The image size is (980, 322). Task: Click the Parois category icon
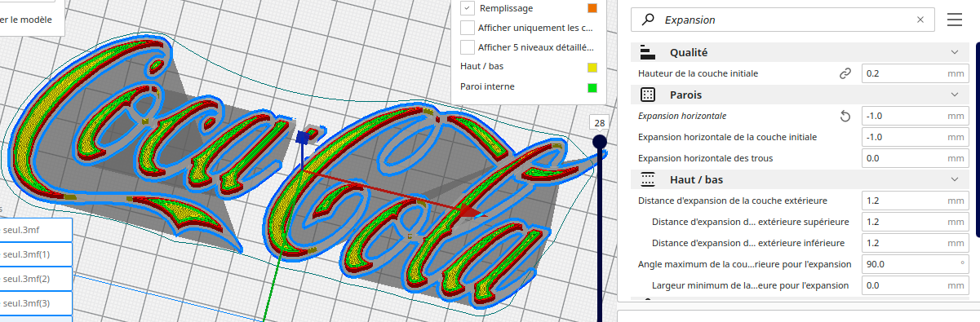pos(648,95)
